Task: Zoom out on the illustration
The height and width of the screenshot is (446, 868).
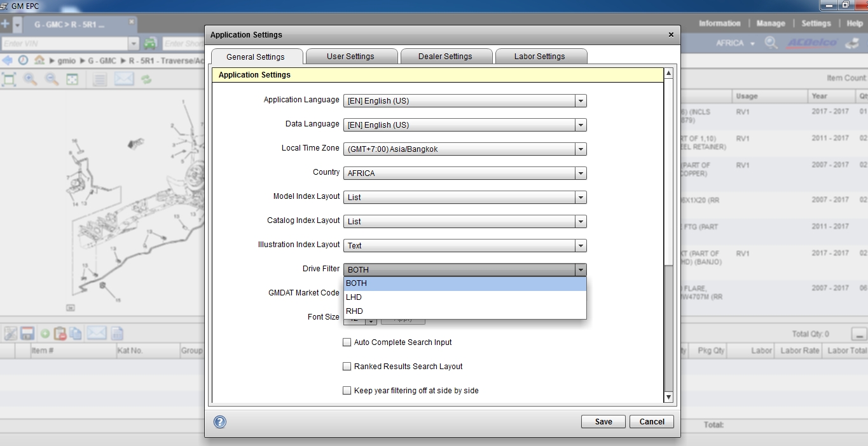Action: pos(52,79)
